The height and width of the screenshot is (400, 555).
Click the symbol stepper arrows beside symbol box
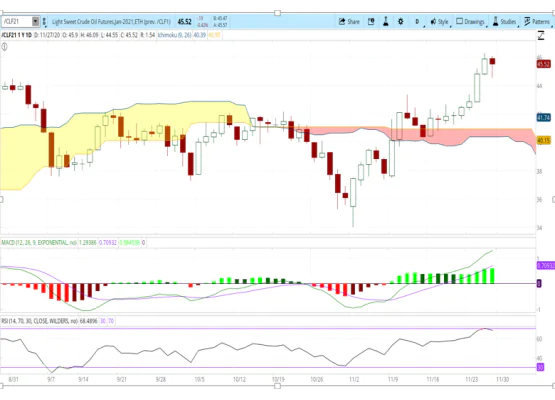(44, 22)
